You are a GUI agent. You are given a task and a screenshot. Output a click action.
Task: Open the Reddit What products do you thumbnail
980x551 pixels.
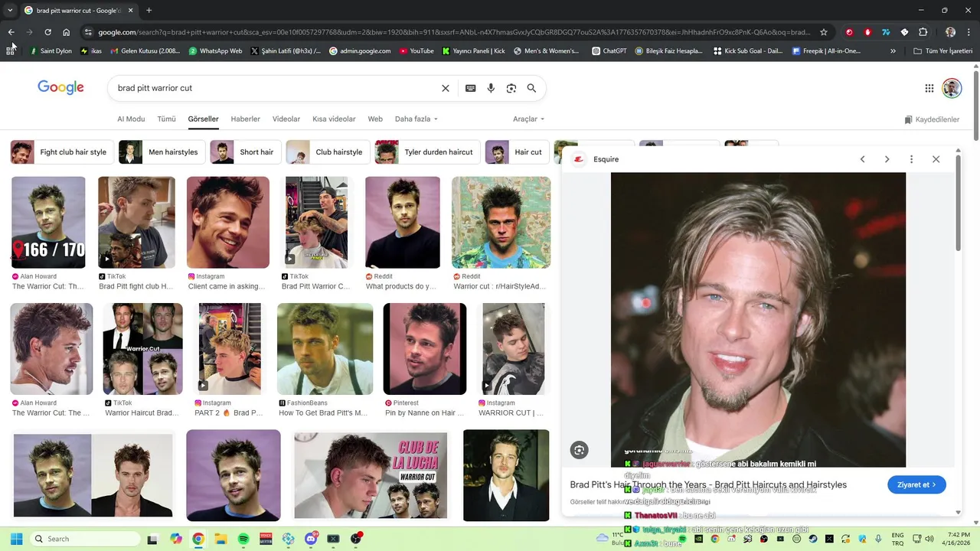403,223
